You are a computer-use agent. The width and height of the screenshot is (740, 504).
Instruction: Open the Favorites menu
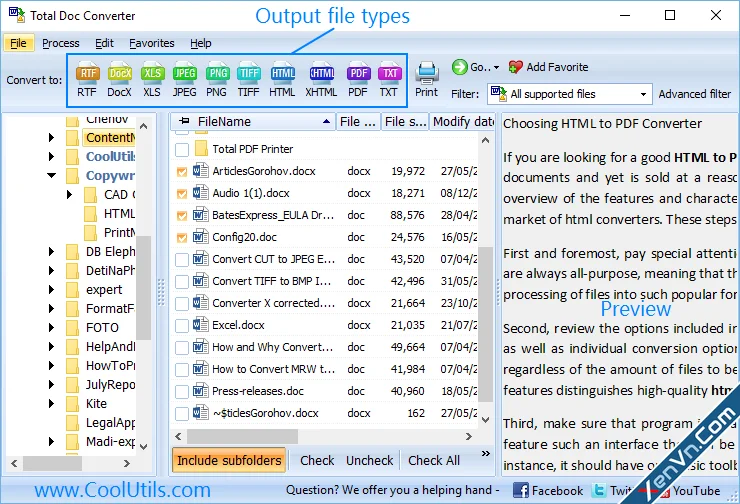coord(151,43)
